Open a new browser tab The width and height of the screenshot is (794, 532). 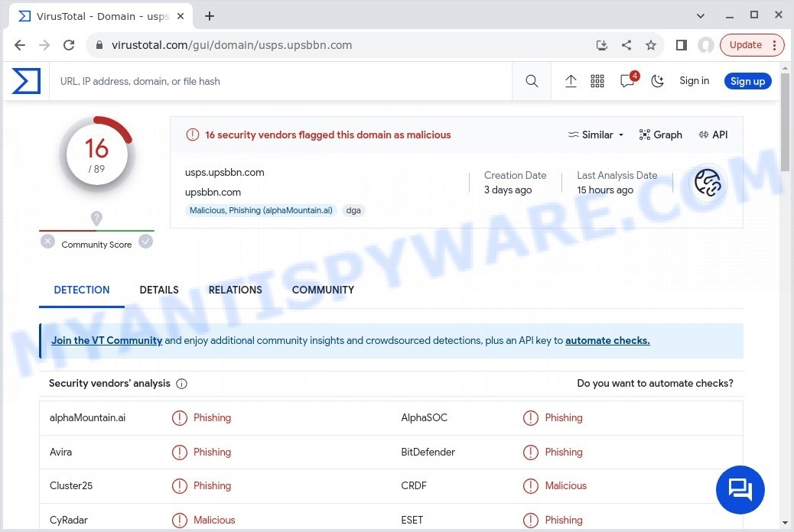209,16
